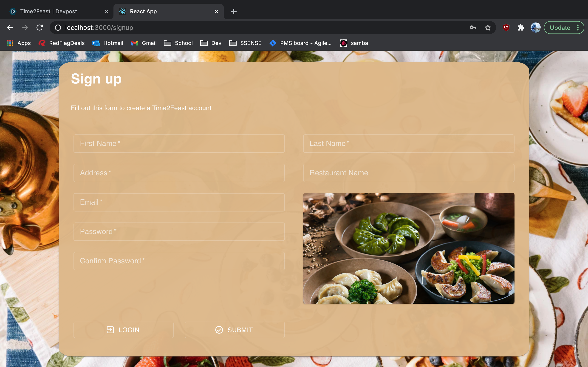Click the Restaurant Name field
The height and width of the screenshot is (367, 588).
(x=408, y=173)
